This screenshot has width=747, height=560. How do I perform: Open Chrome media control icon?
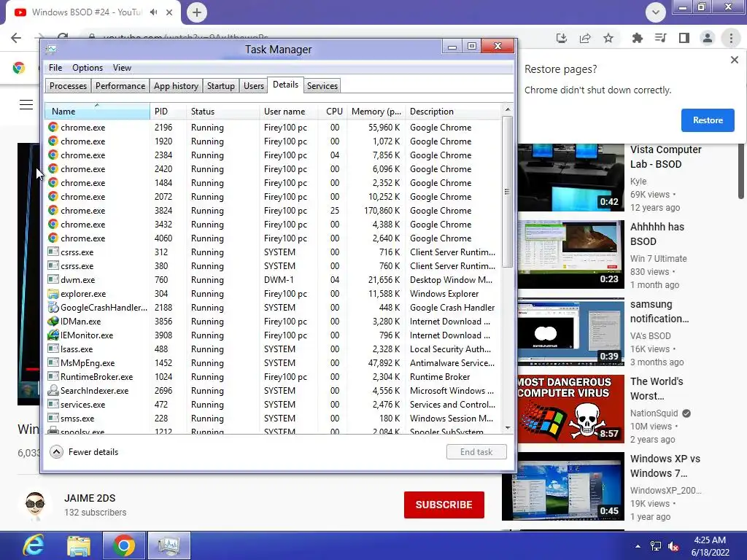pos(661,38)
